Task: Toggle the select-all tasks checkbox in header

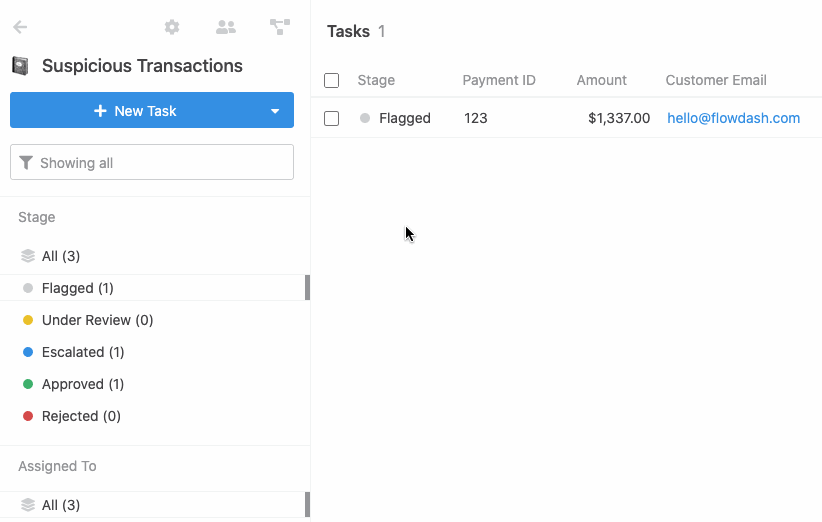Action: 331,80
